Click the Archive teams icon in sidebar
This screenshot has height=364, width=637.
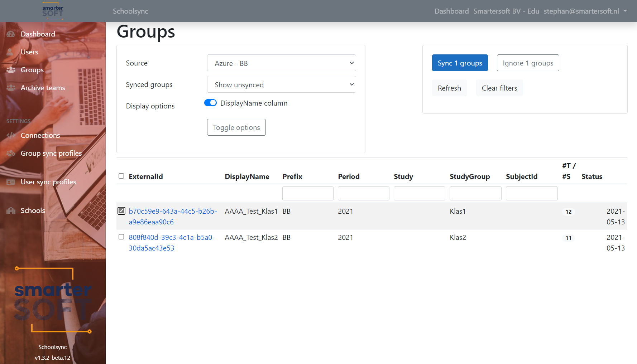point(11,88)
